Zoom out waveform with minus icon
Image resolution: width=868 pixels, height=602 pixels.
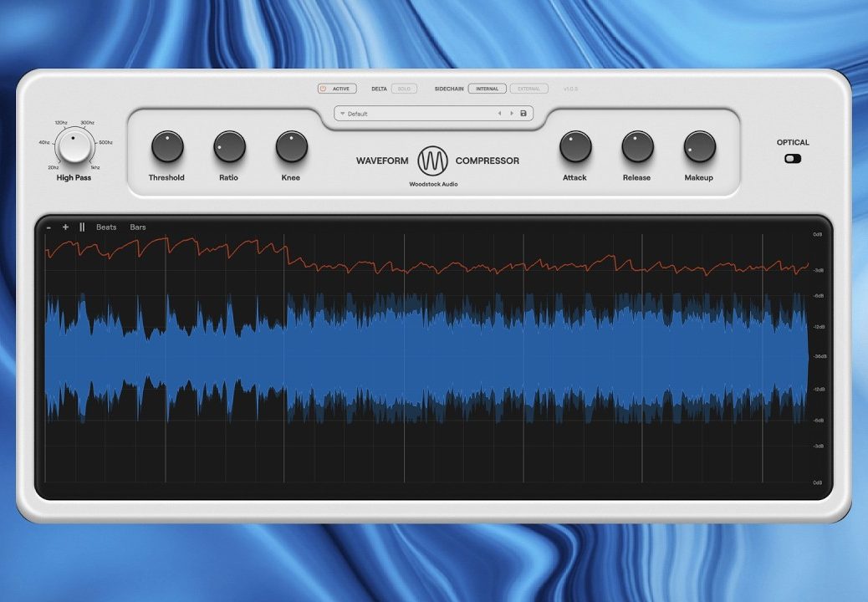tap(49, 227)
